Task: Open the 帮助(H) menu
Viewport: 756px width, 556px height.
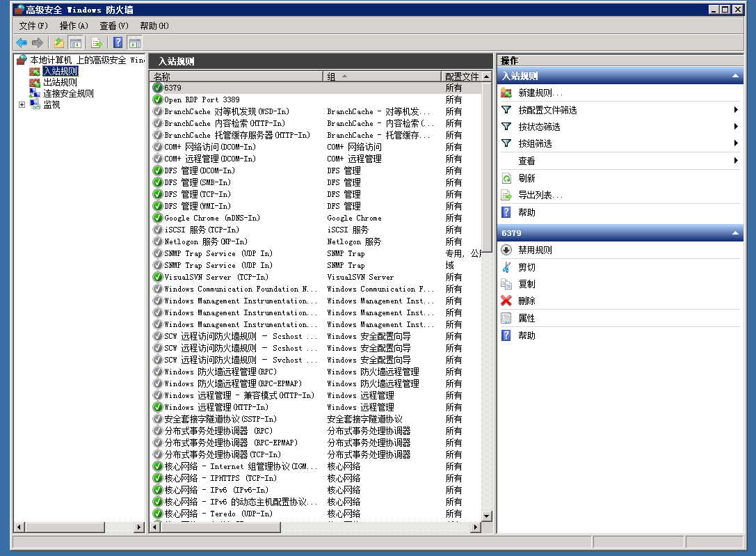Action: 154,26
